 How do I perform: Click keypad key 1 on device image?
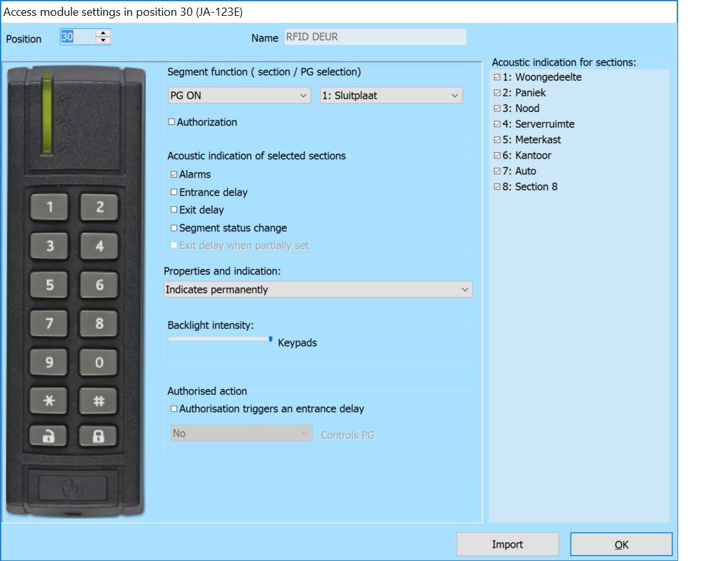tap(49, 207)
